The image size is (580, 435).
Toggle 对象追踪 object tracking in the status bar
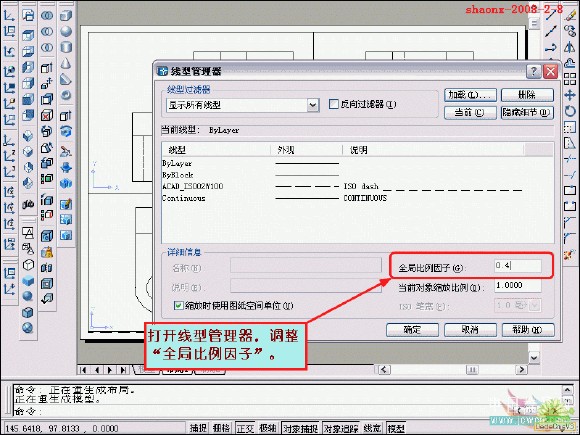(x=341, y=428)
